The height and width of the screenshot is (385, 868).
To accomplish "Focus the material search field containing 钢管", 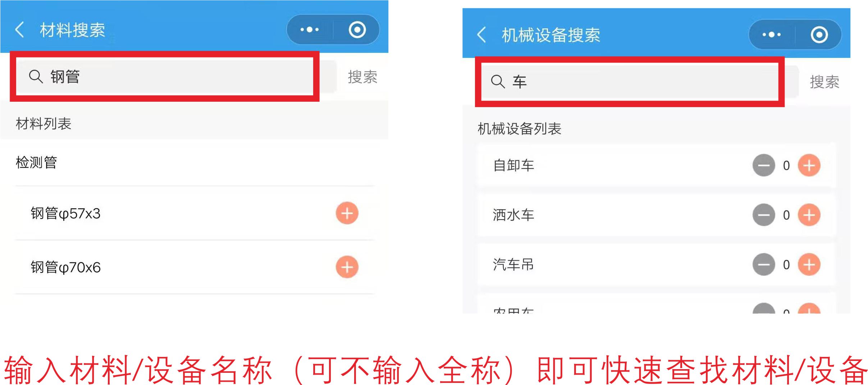I will pyautogui.click(x=176, y=77).
